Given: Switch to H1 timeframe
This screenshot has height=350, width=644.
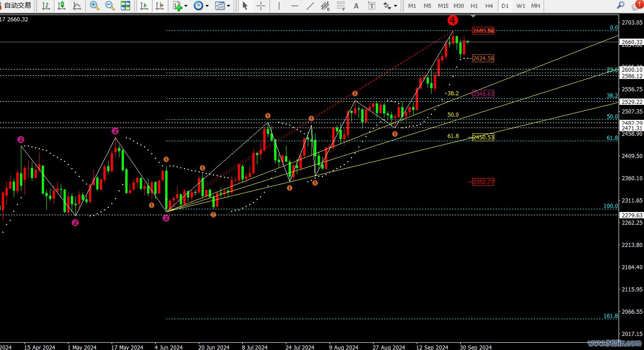Looking at the screenshot, I should point(474,6).
